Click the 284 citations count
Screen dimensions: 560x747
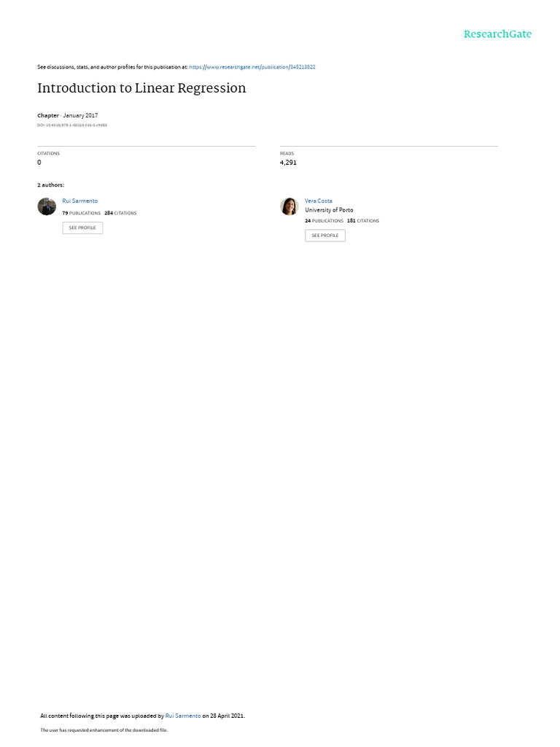(120, 213)
